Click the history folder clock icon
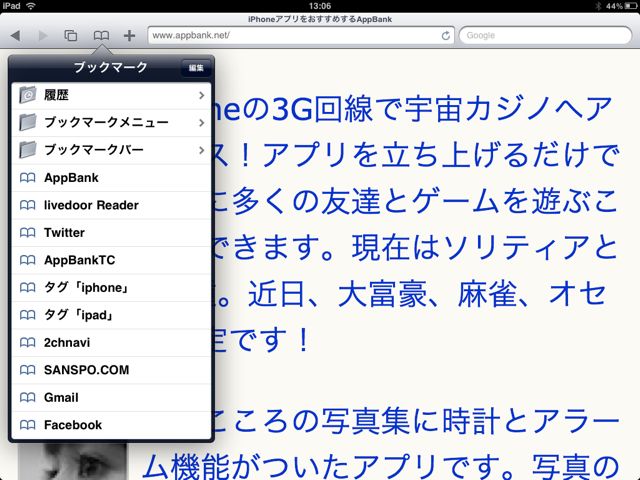Image resolution: width=640 pixels, height=480 pixels. (x=27, y=95)
